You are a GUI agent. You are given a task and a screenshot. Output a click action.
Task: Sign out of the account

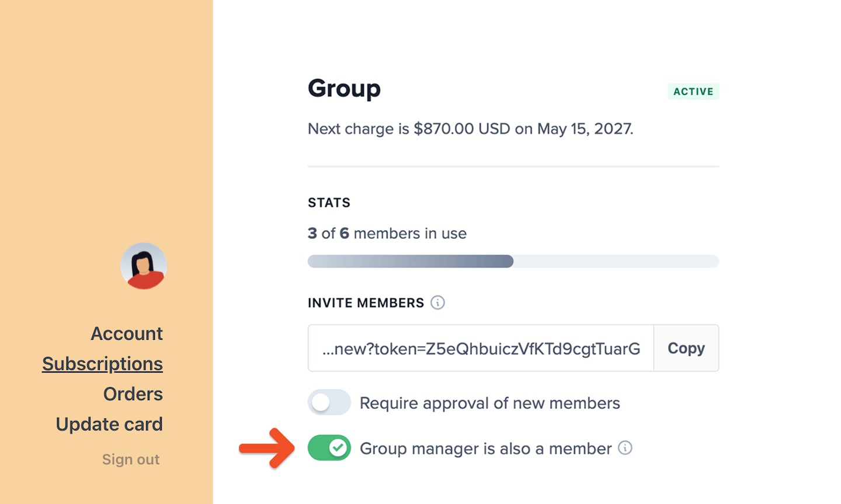coord(131,460)
